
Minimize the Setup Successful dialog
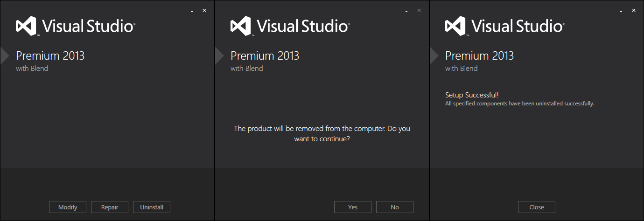point(621,11)
